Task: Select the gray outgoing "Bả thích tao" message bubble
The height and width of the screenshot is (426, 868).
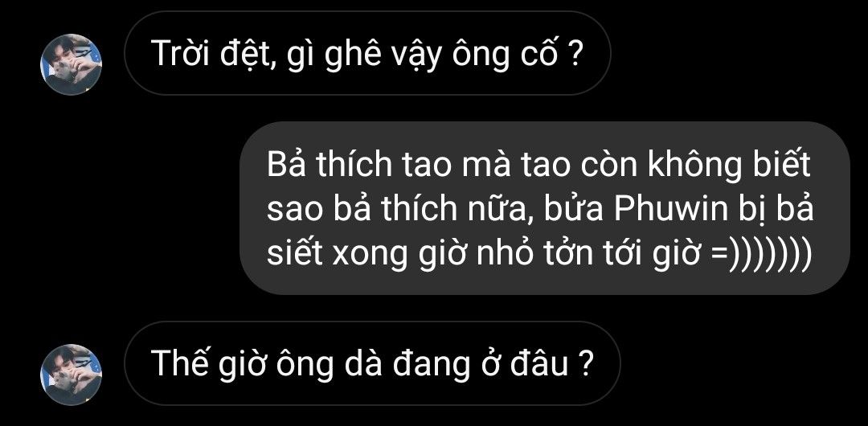Action: (x=545, y=208)
